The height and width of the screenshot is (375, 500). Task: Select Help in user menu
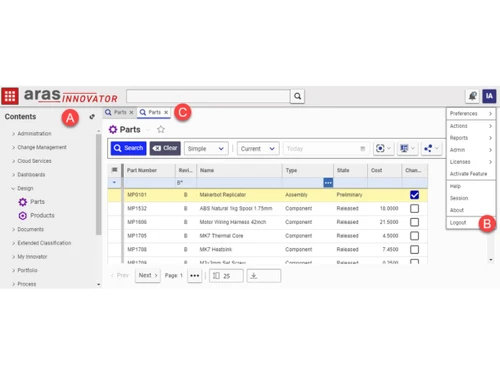coord(471,186)
